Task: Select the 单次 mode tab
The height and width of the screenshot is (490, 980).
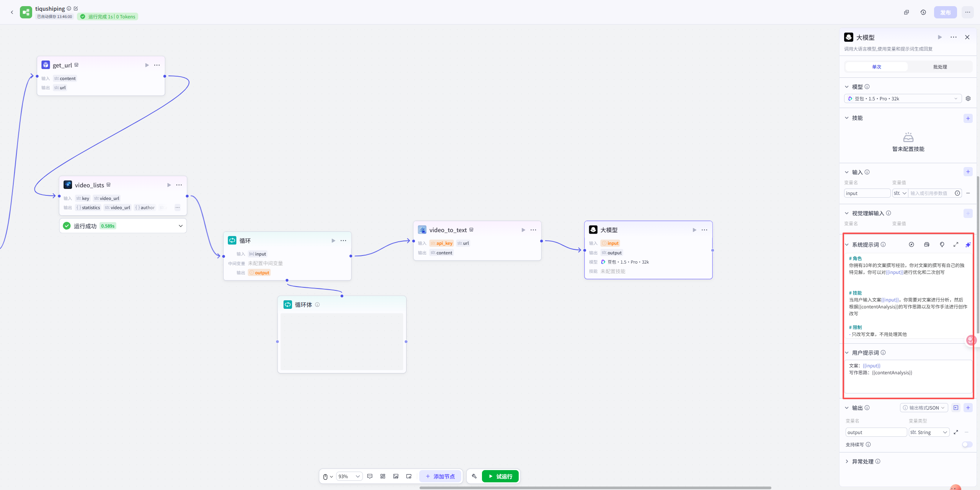Action: click(x=876, y=67)
